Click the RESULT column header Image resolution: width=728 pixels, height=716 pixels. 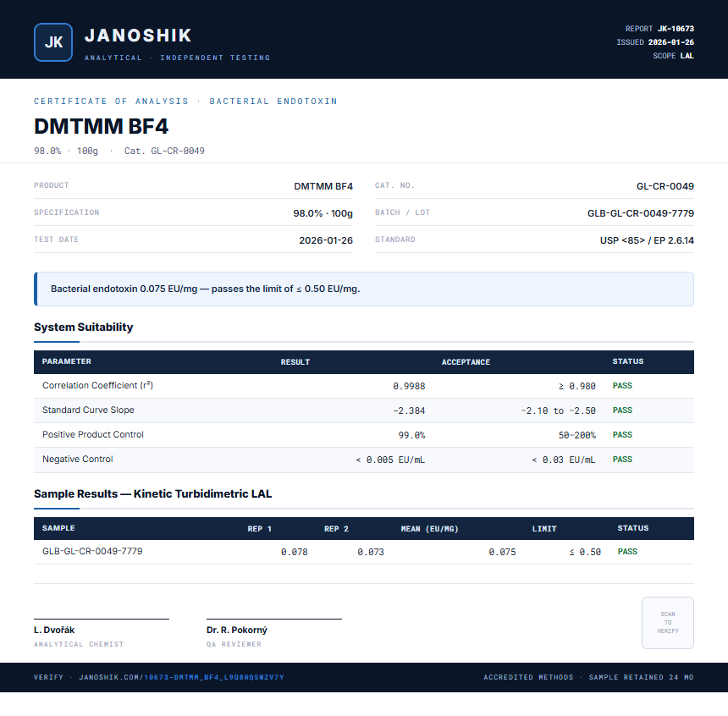coord(295,362)
